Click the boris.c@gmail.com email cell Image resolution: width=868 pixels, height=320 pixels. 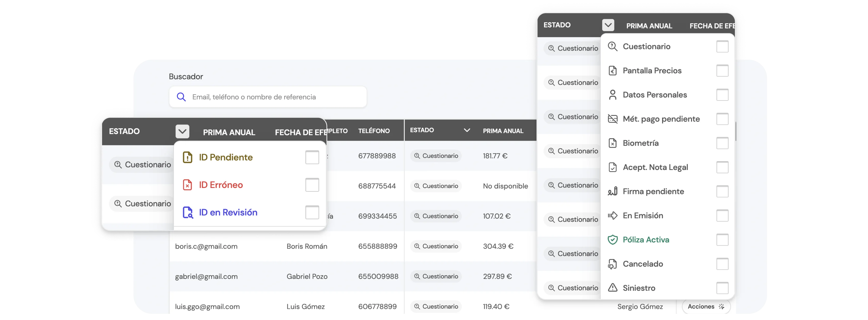[206, 247]
